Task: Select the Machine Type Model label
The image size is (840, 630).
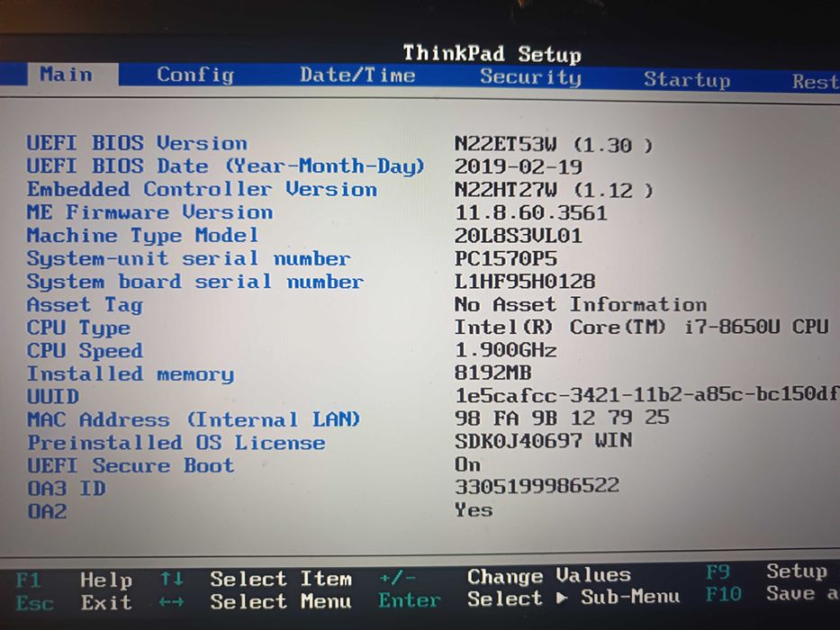Action: (142, 235)
